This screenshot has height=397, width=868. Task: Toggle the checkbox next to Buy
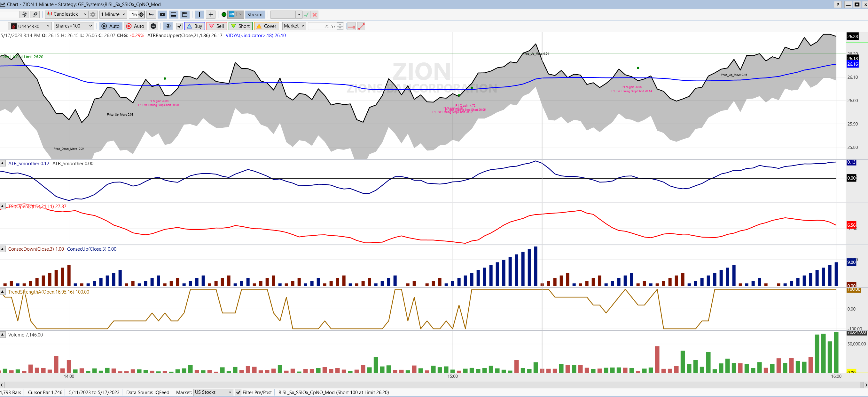(x=179, y=26)
